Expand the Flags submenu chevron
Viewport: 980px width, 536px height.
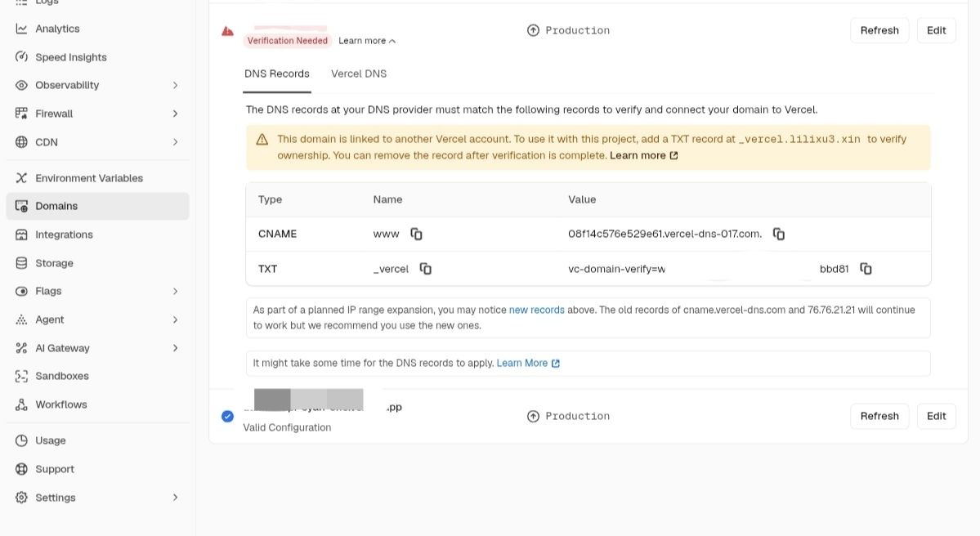click(x=175, y=291)
